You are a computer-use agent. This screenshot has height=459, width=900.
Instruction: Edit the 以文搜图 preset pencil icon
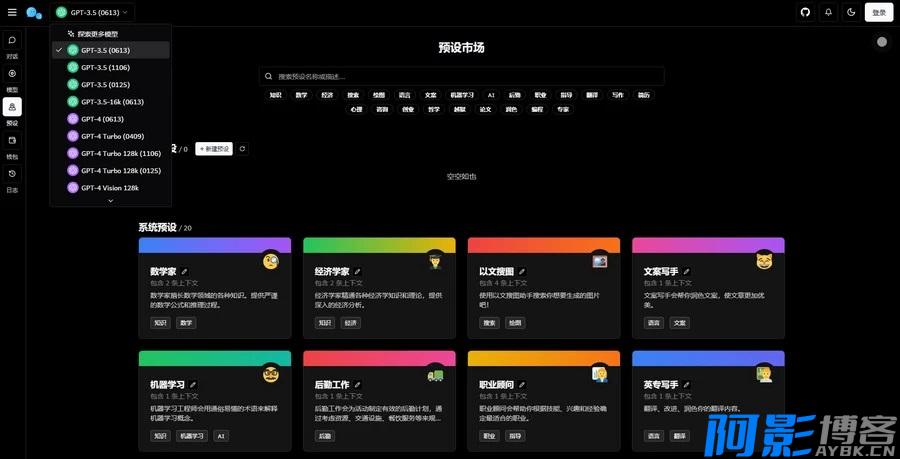[522, 271]
